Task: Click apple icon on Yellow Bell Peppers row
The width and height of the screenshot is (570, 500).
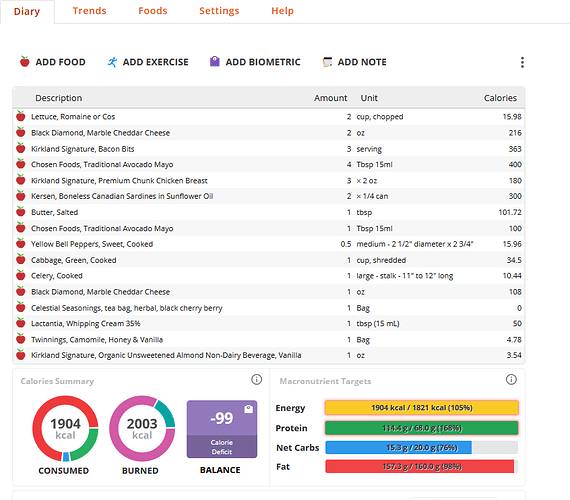Action: point(21,244)
